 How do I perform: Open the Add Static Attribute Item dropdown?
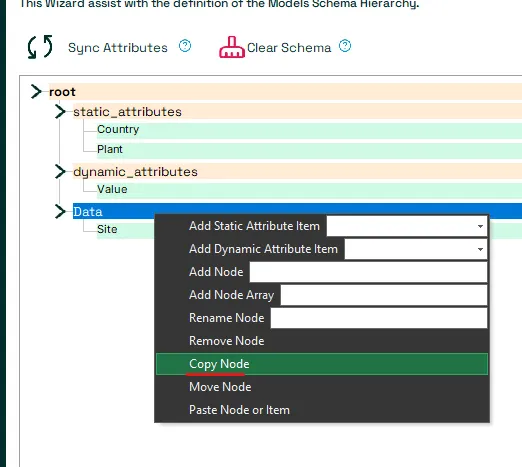407,226
